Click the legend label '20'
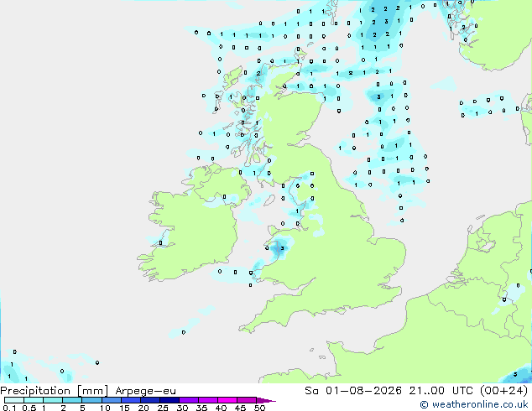Screen dimensions: 532x411 coord(143,408)
